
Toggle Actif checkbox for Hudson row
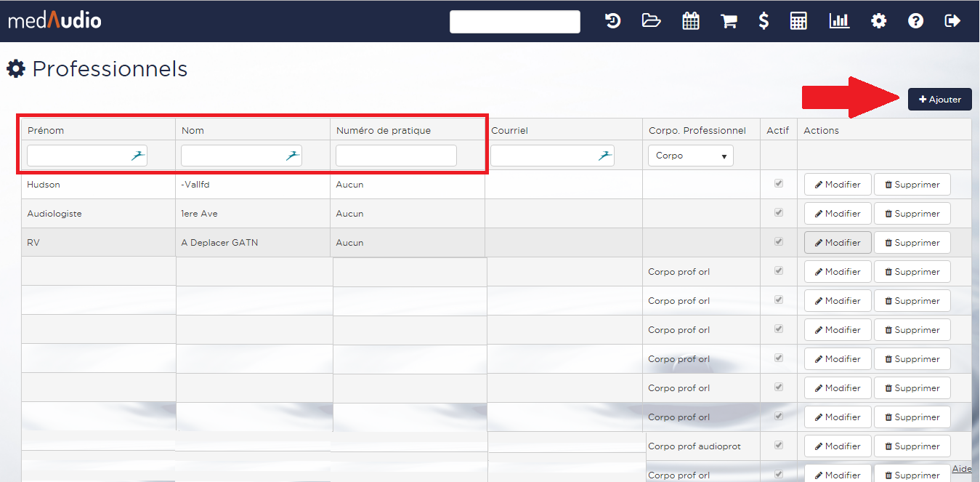tap(779, 184)
